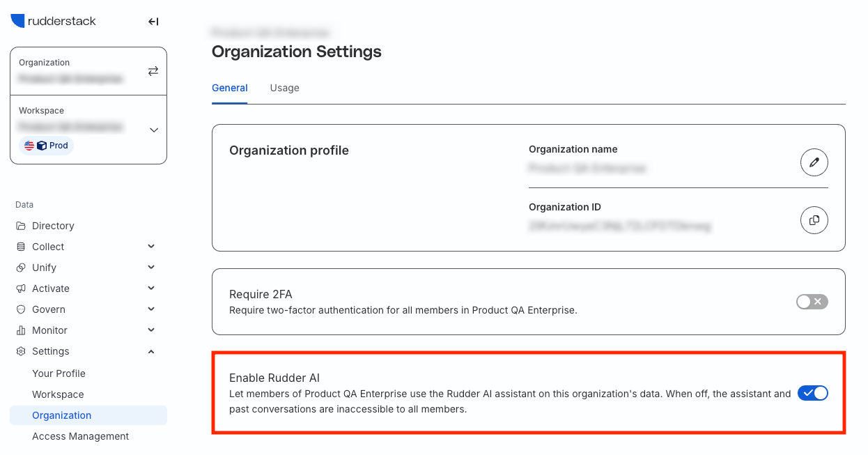This screenshot has height=455, width=868.
Task: Click the Govern menu label
Action: tap(49, 309)
